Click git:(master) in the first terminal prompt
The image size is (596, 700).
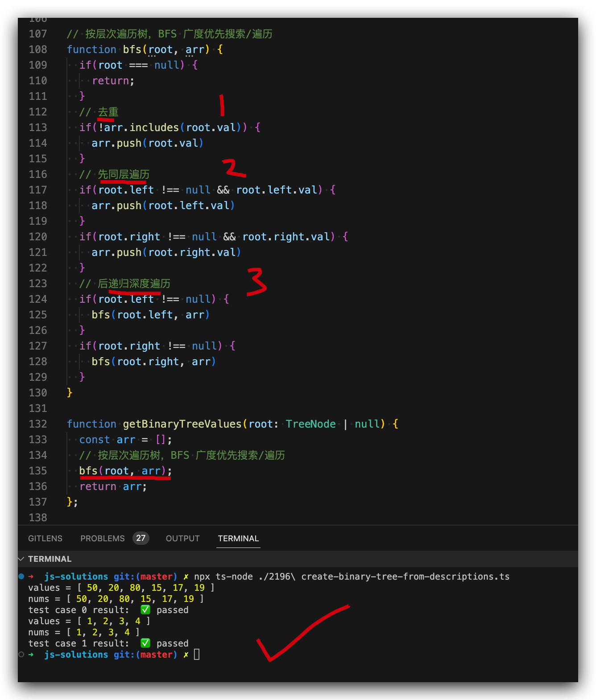click(145, 576)
